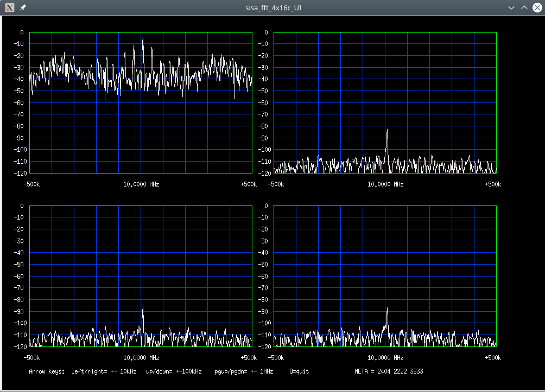Click the left/right 10kHz hint text
The width and height of the screenshot is (545, 392).
click(104, 371)
